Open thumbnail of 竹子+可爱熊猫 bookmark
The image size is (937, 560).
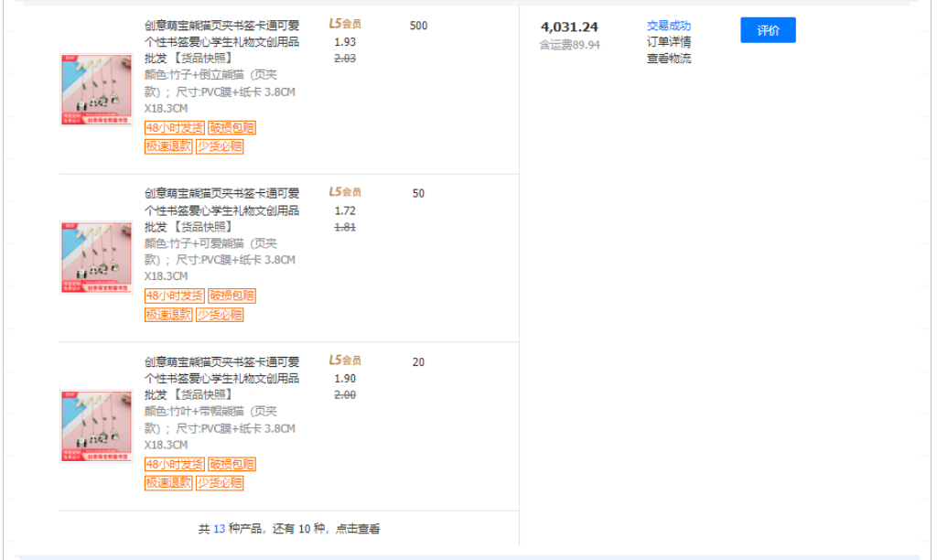pyautogui.click(x=96, y=257)
